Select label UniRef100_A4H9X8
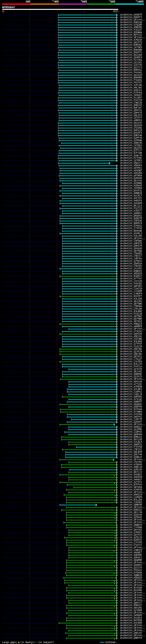 point(131,477)
